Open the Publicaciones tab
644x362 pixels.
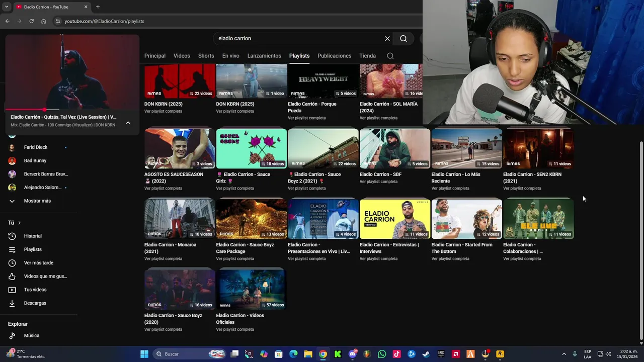point(334,56)
